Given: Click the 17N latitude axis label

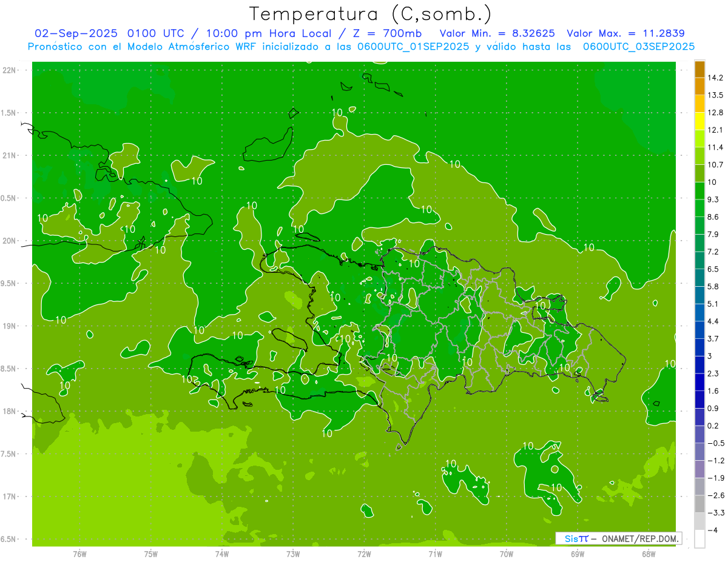Looking at the screenshot, I should click(x=8, y=497).
